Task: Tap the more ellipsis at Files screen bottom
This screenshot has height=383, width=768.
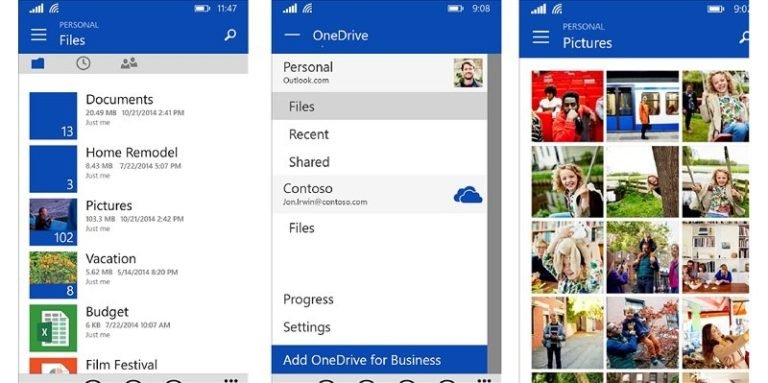Action: click(231, 380)
